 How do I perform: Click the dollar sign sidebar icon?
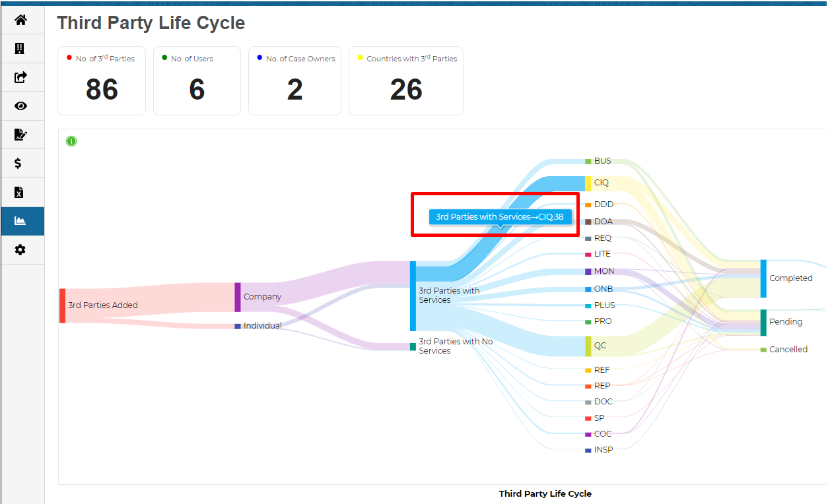pos(19,163)
